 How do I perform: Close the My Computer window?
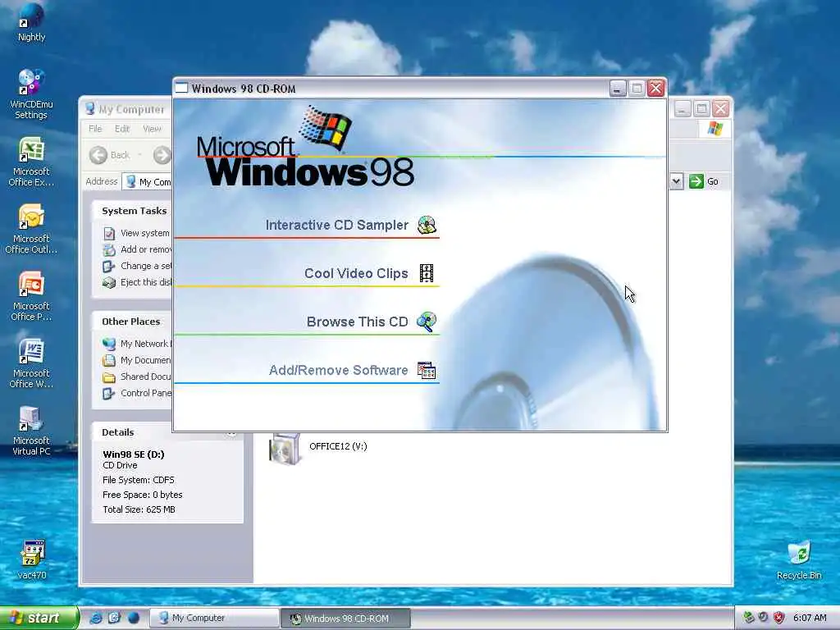(720, 109)
